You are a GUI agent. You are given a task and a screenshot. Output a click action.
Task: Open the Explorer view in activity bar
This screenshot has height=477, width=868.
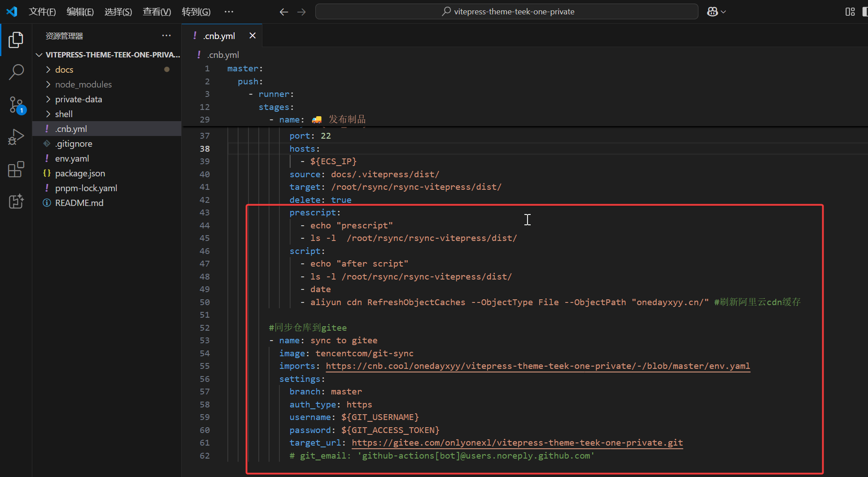[16, 40]
